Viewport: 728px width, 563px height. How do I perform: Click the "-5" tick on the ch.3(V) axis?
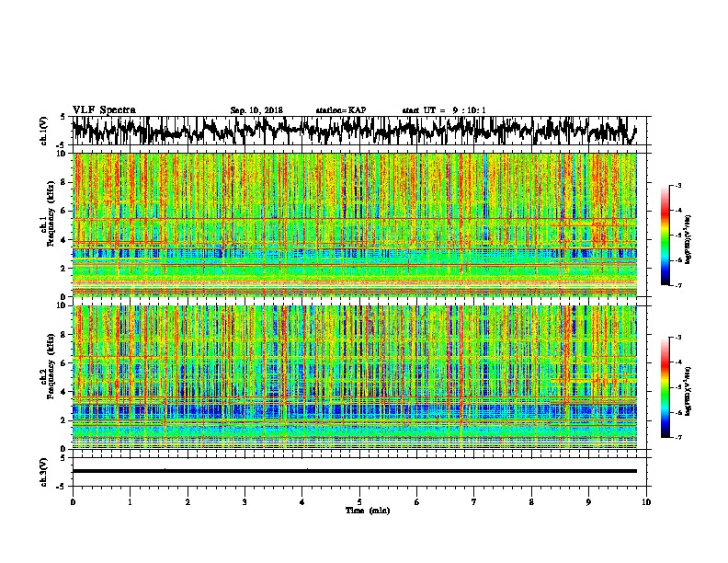[62, 487]
